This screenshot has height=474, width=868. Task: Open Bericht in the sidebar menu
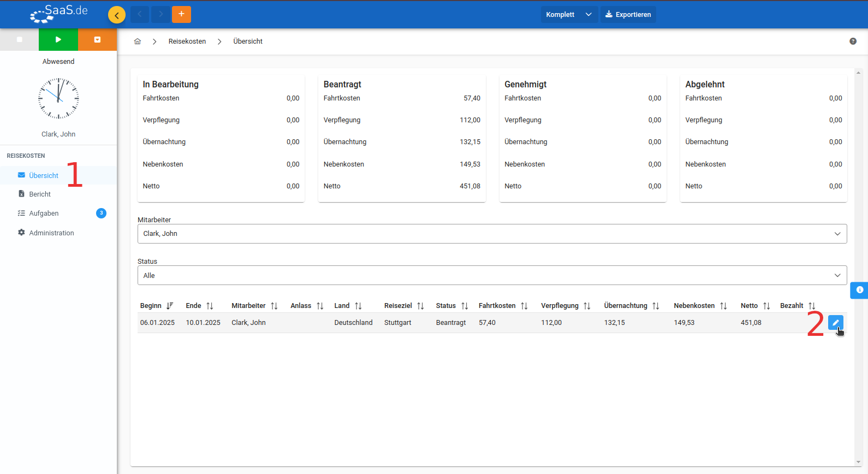[x=40, y=194]
